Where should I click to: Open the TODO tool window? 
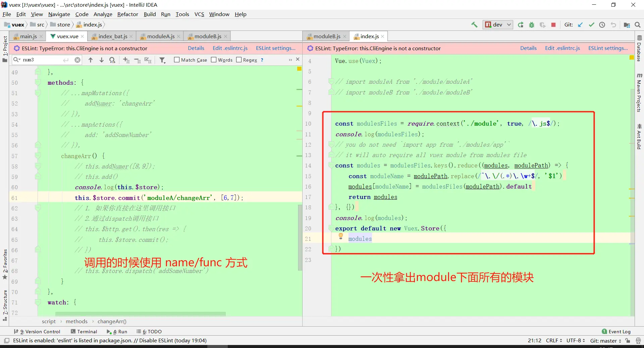149,332
